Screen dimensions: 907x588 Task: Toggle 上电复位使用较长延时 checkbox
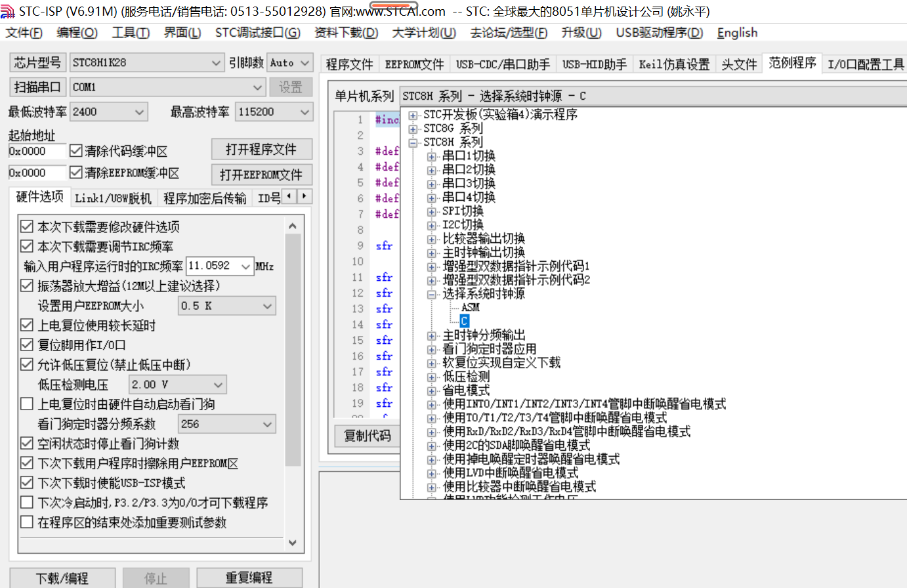[27, 325]
